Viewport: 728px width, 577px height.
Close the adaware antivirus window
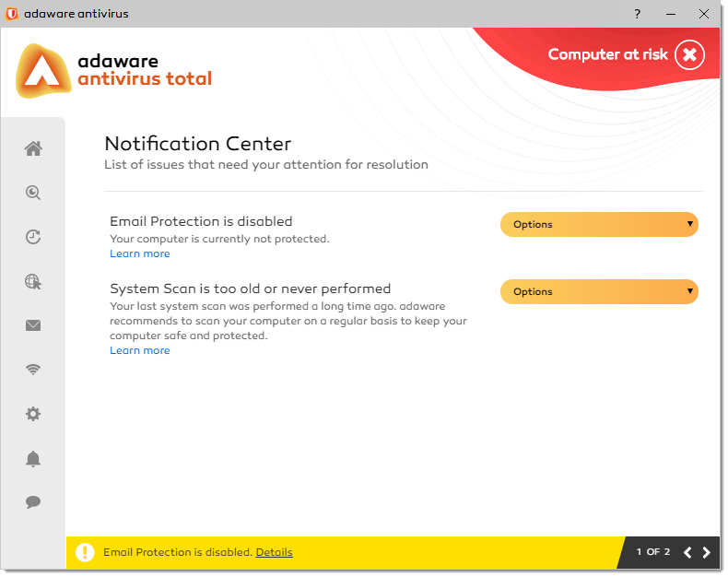[x=704, y=14]
